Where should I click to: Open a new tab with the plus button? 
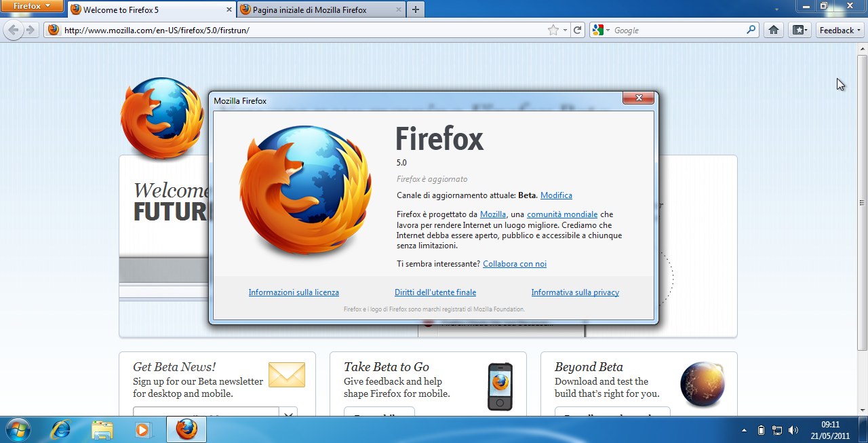tap(415, 10)
